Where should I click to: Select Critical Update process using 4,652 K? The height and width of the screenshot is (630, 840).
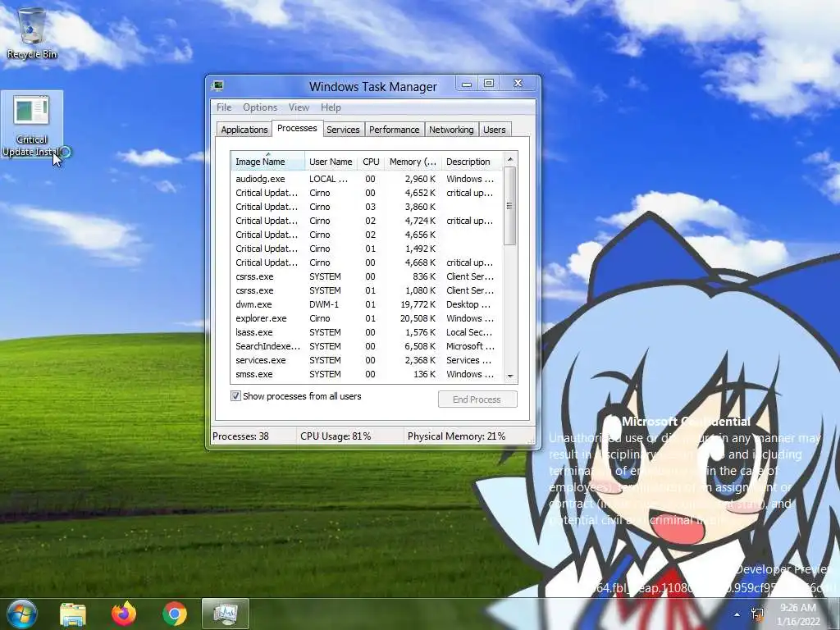pyautogui.click(x=367, y=193)
